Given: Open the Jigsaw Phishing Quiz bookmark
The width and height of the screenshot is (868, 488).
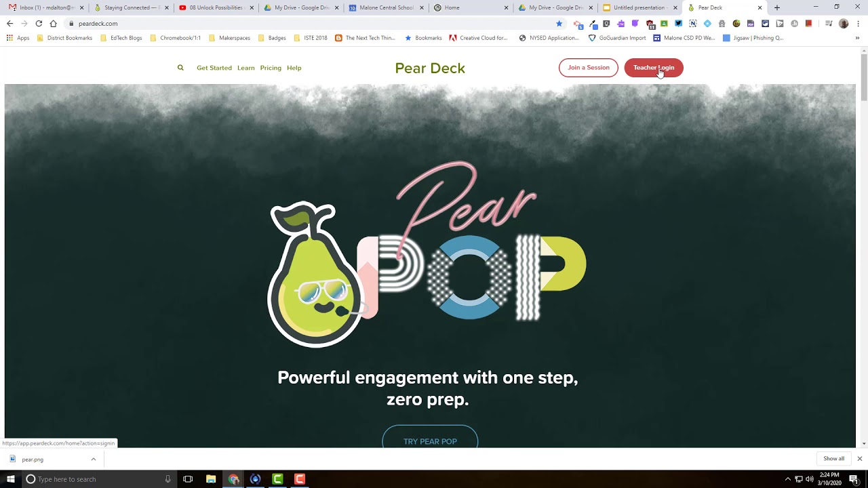Looking at the screenshot, I should pos(753,38).
